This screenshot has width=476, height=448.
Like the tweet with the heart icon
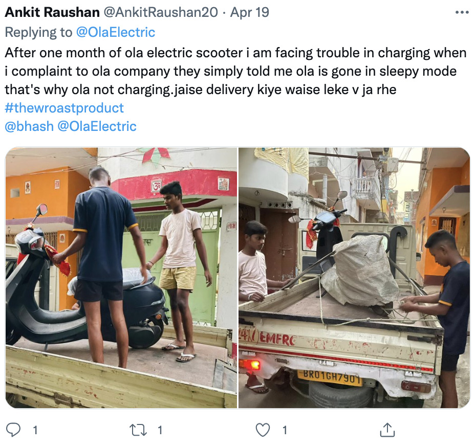263,430
